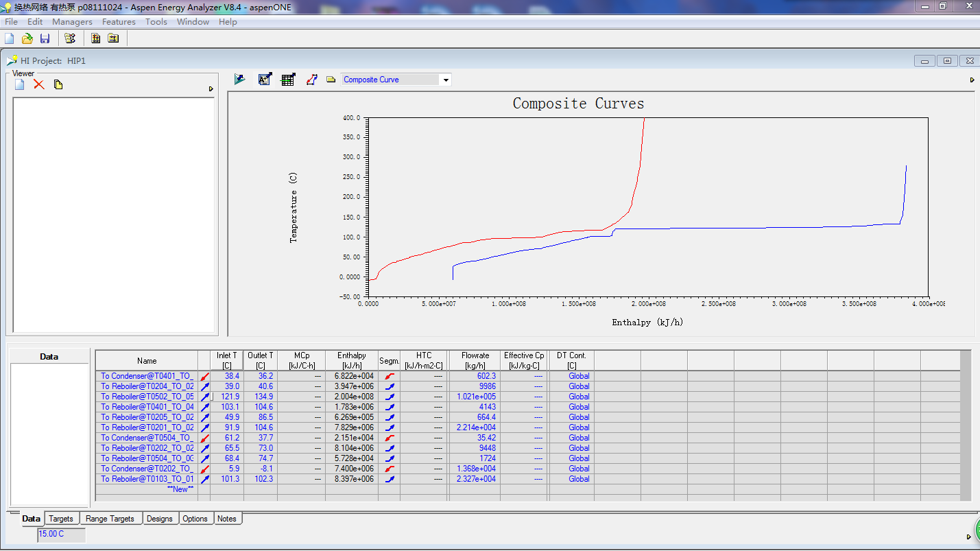Select the Data tab

pyautogui.click(x=31, y=519)
